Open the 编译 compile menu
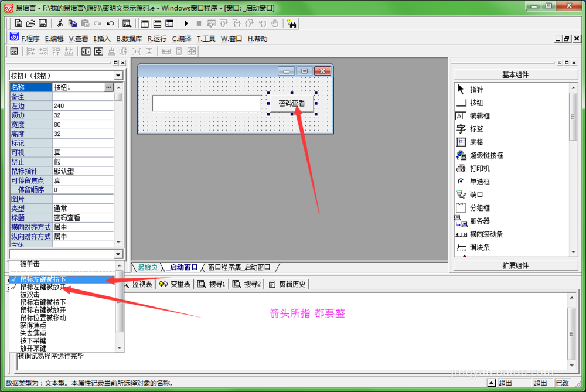The height and width of the screenshot is (392, 586). [182, 39]
